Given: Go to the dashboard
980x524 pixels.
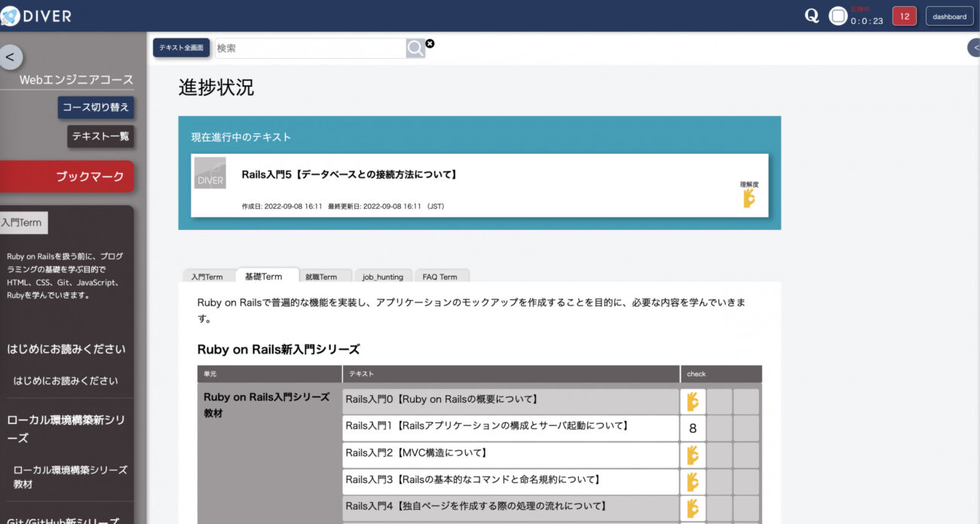Looking at the screenshot, I should 949,16.
